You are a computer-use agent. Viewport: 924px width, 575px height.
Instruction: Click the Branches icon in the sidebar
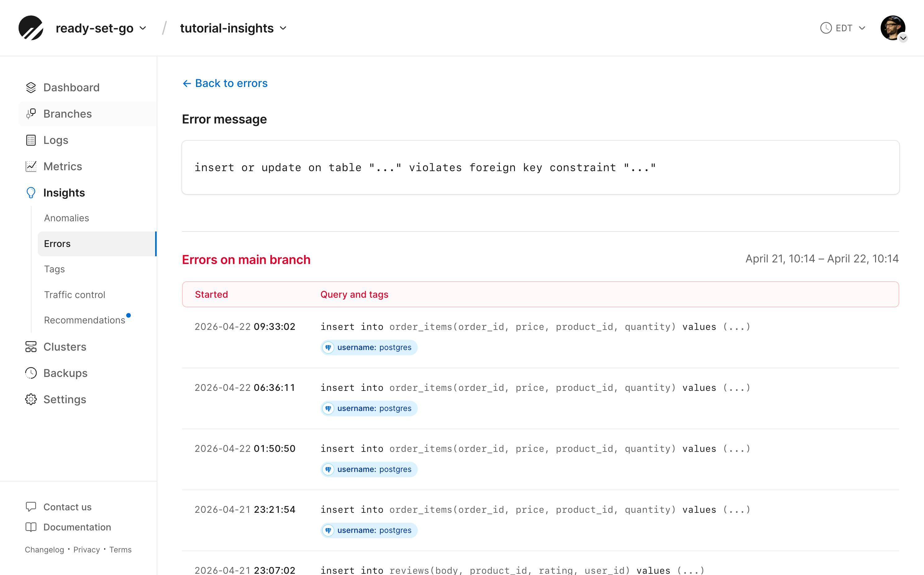tap(31, 114)
